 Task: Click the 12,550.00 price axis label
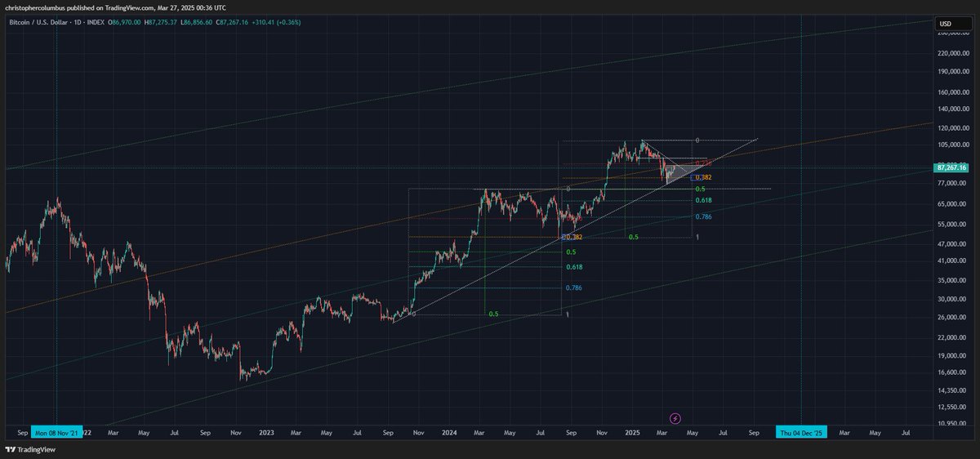(951, 407)
